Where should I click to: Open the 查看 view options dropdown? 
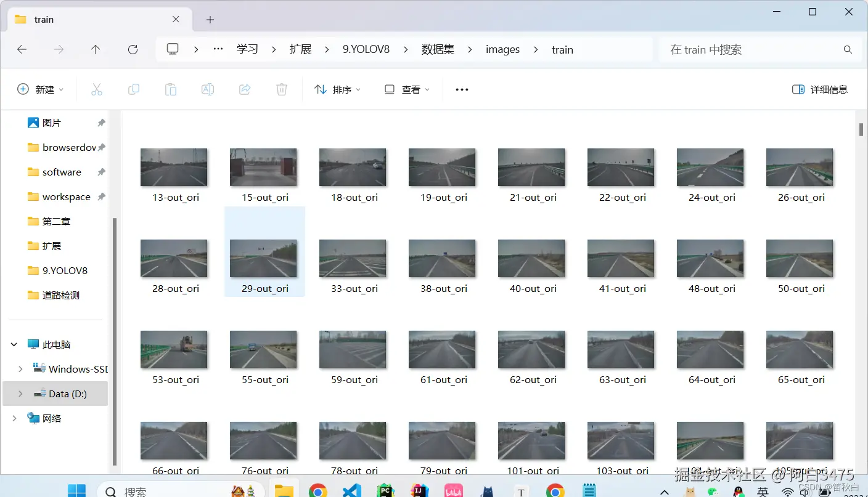coord(405,89)
